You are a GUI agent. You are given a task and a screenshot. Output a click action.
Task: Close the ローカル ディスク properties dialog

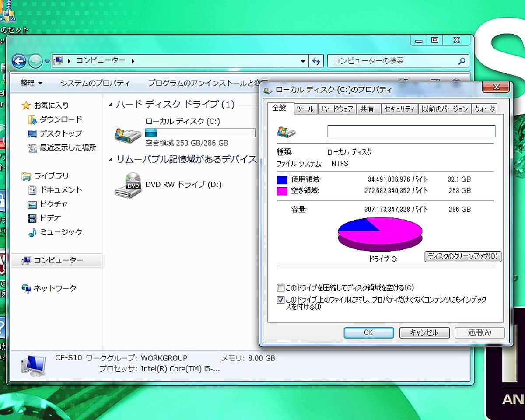(497, 87)
